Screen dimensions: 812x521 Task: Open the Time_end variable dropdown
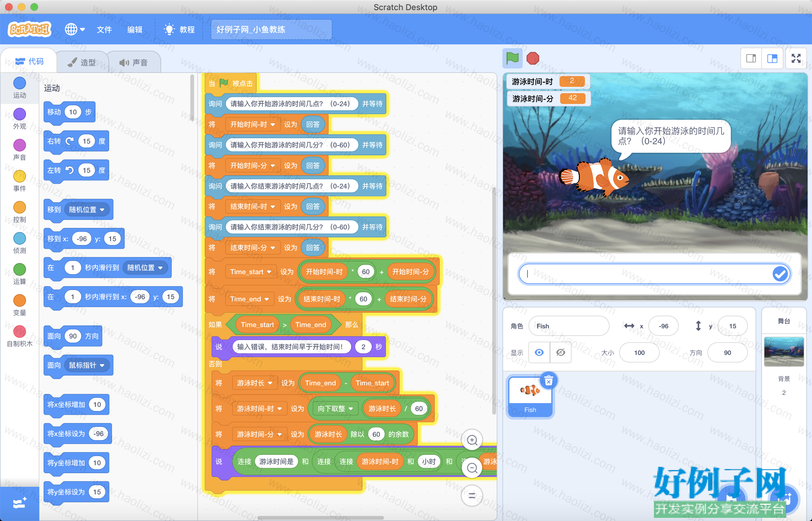click(249, 299)
